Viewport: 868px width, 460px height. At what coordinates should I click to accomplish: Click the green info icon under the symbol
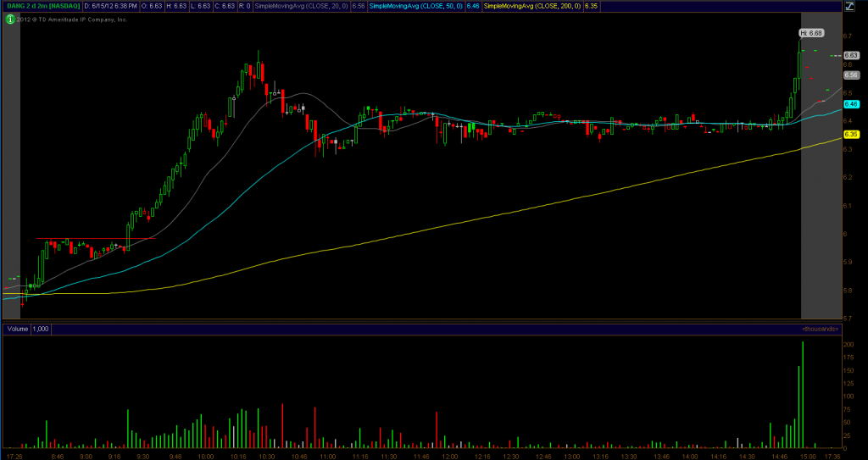[9, 19]
